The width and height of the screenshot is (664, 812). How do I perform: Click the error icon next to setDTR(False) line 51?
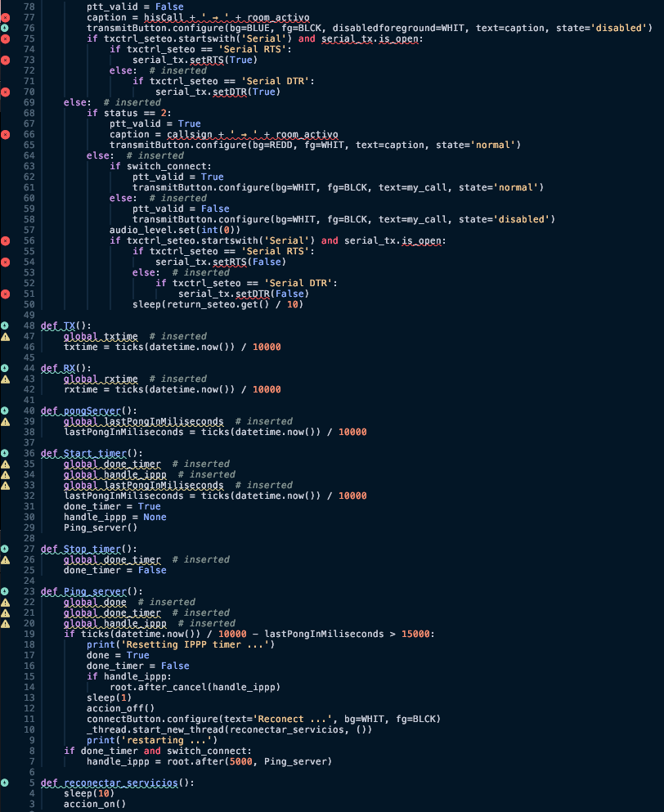(5, 294)
